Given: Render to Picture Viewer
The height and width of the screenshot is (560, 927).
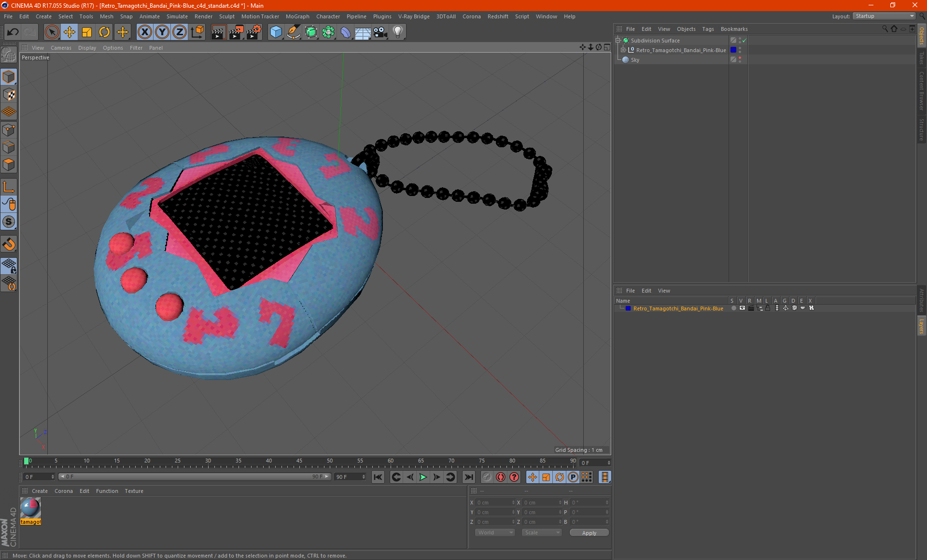Looking at the screenshot, I should (236, 32).
